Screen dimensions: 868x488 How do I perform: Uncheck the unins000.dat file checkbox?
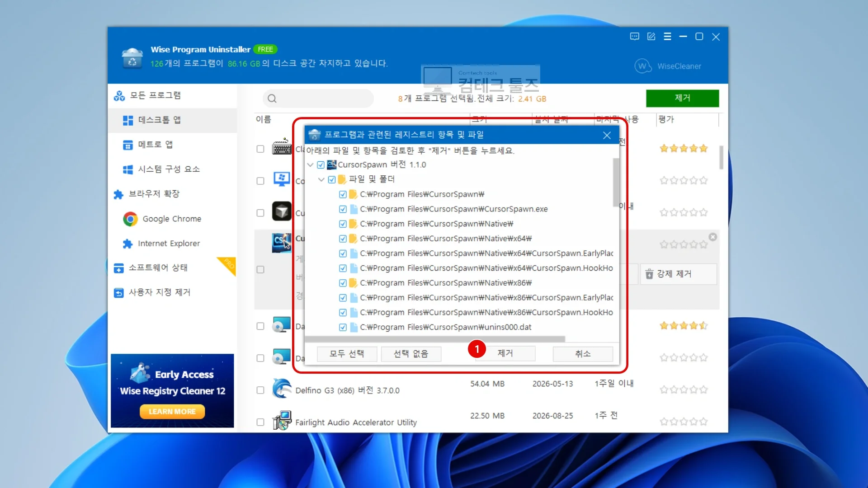[x=343, y=327]
